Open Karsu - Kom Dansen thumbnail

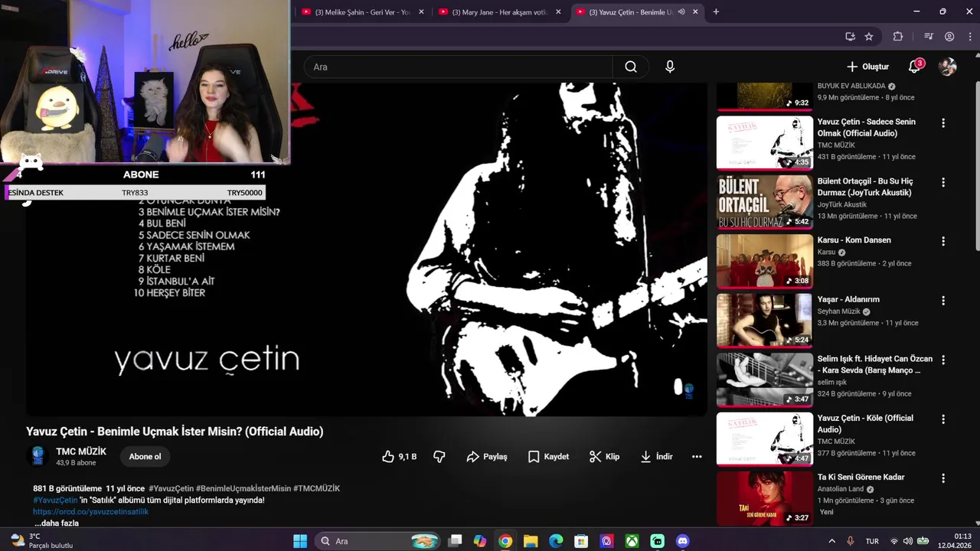(765, 261)
